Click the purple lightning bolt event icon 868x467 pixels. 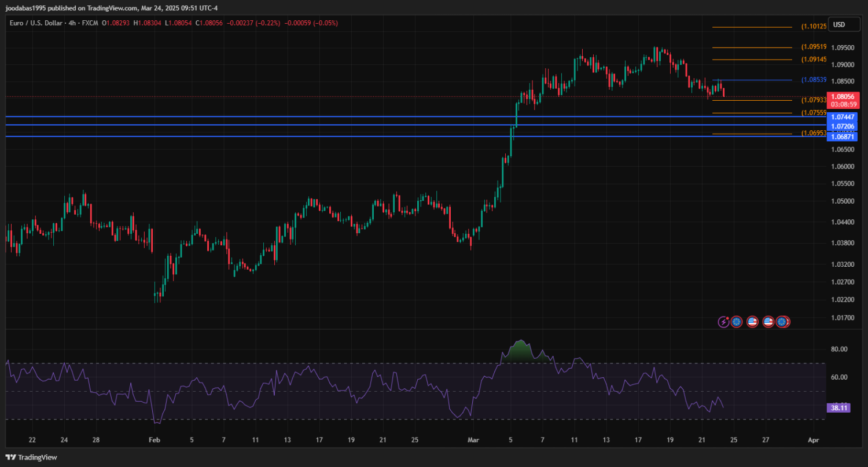click(723, 322)
